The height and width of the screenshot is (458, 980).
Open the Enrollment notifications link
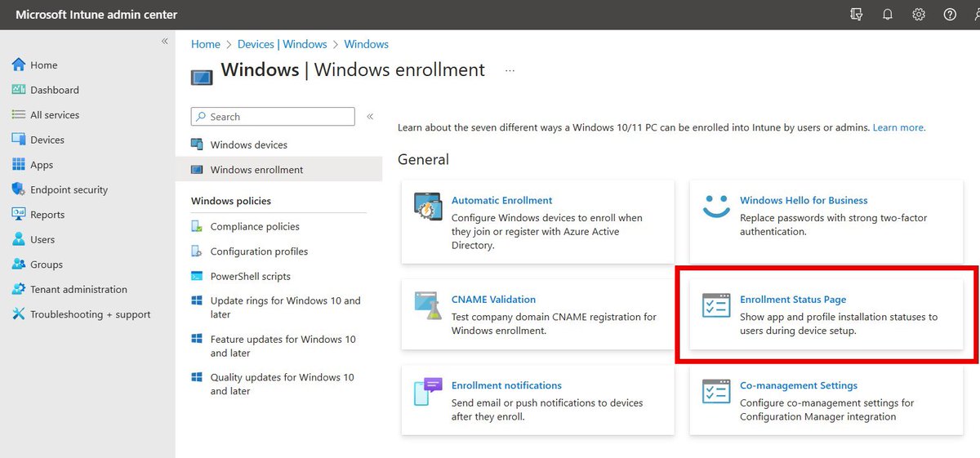506,385
